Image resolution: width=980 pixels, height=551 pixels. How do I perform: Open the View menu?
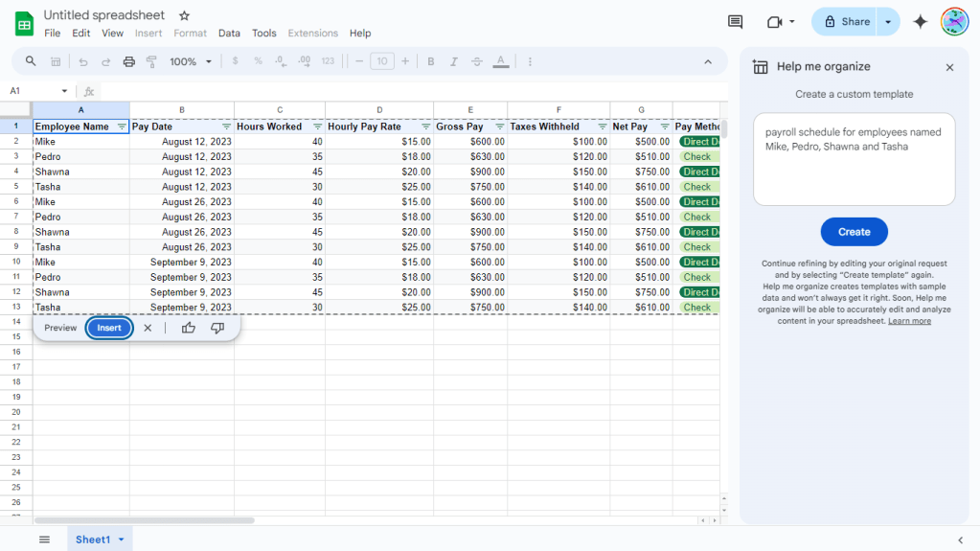pos(112,34)
